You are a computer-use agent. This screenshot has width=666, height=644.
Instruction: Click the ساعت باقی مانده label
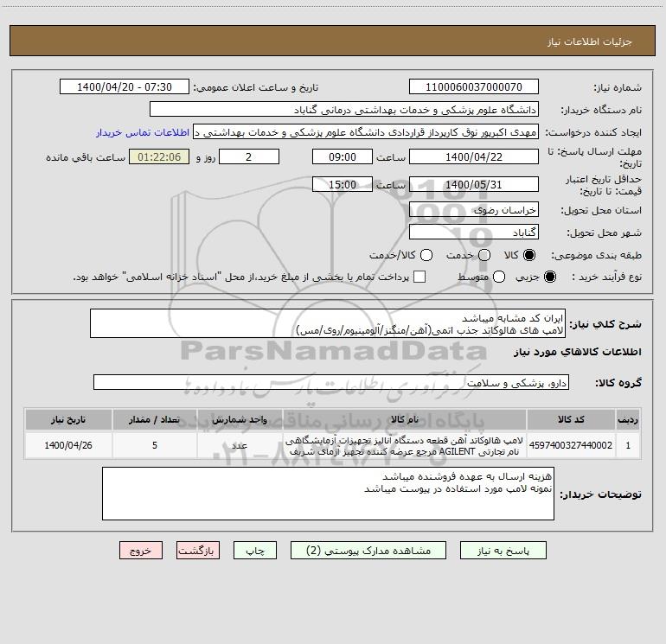[x=86, y=157]
